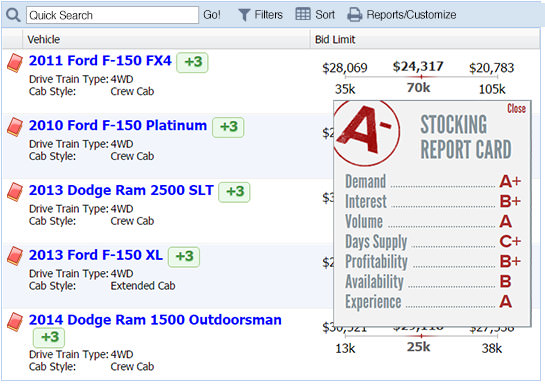Click the Go! search button
The height and width of the screenshot is (385, 545).
pos(212,15)
